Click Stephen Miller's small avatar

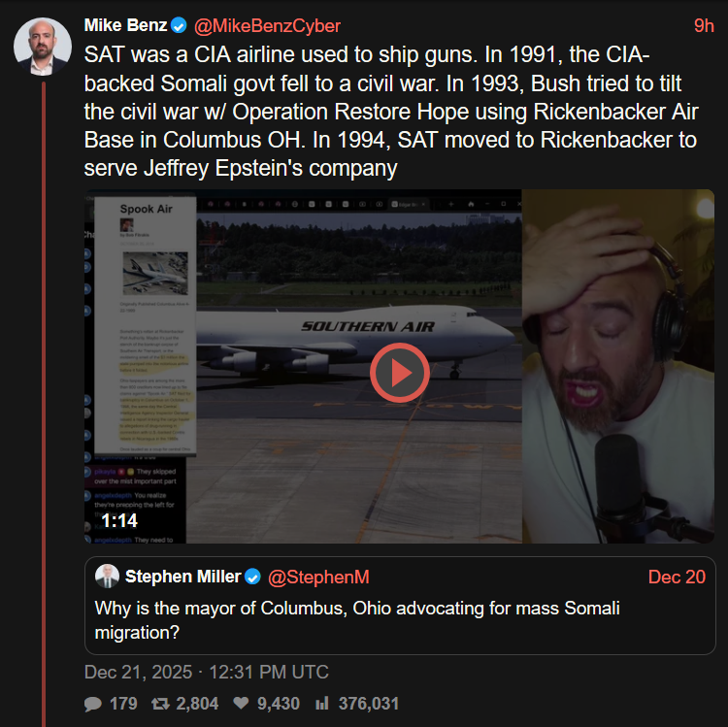click(x=107, y=577)
